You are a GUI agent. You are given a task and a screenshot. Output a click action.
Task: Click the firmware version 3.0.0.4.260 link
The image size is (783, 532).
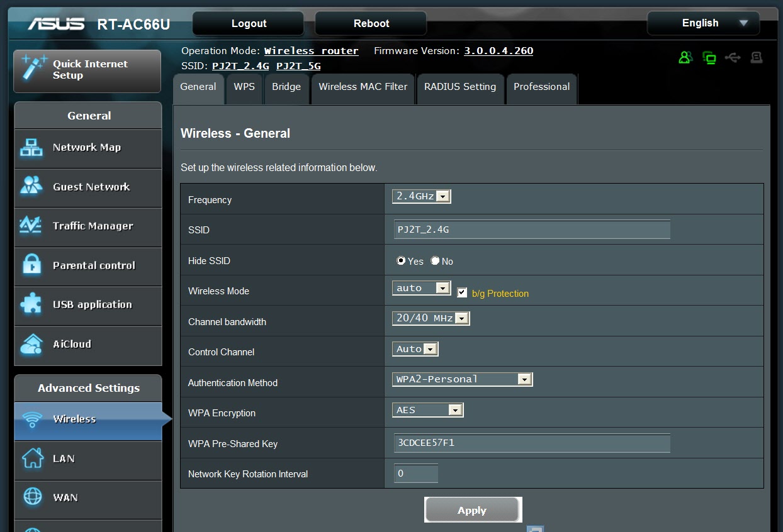point(499,51)
